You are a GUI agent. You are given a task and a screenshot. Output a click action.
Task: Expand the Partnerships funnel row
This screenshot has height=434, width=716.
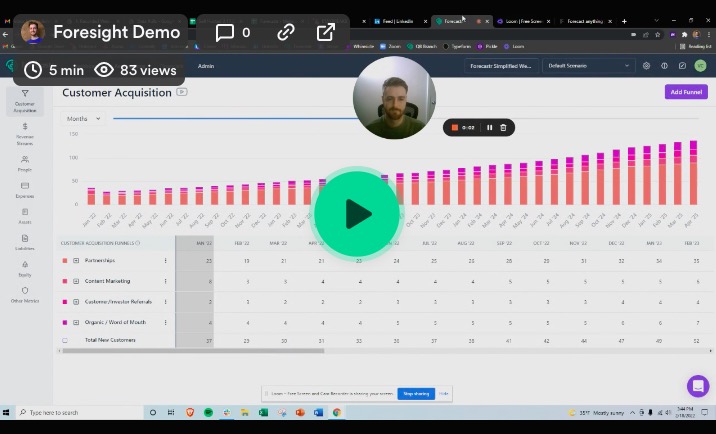point(76,260)
